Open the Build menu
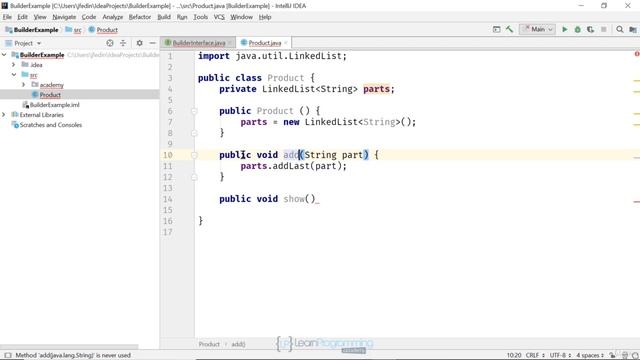 point(164,17)
